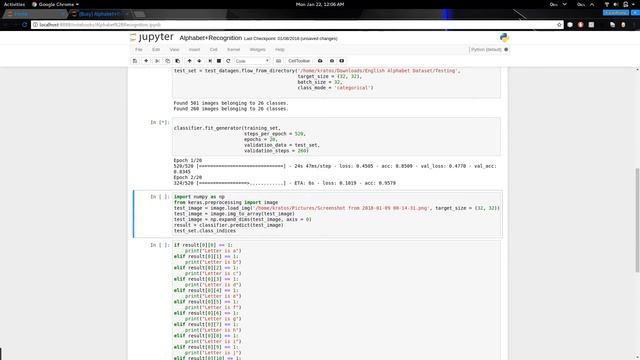Click the Python logo at top right
Image resolution: width=640 pixels, height=360 pixels.
pos(504,38)
